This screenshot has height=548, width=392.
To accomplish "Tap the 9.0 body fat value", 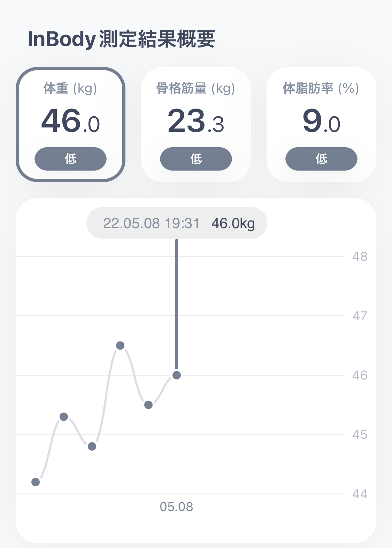I will click(321, 121).
